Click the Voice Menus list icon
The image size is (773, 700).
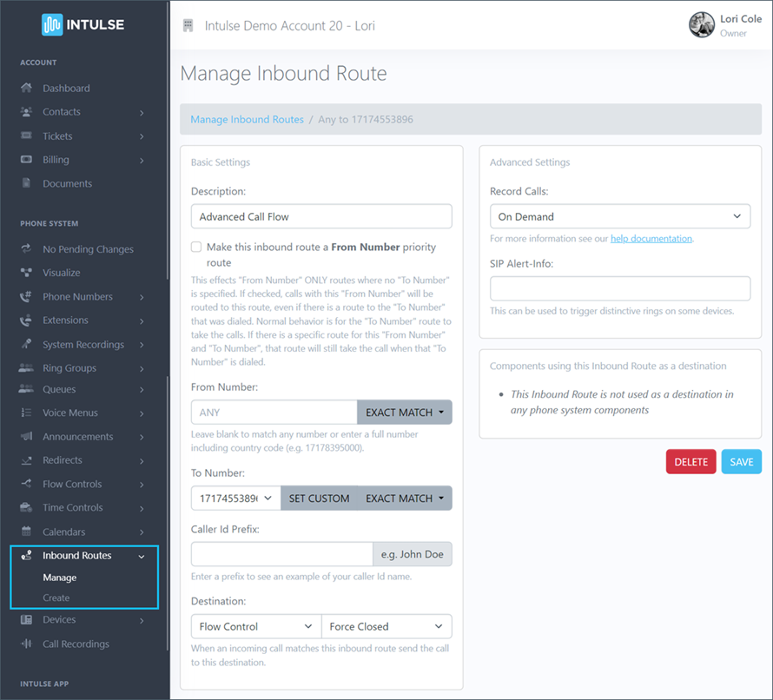tap(27, 413)
